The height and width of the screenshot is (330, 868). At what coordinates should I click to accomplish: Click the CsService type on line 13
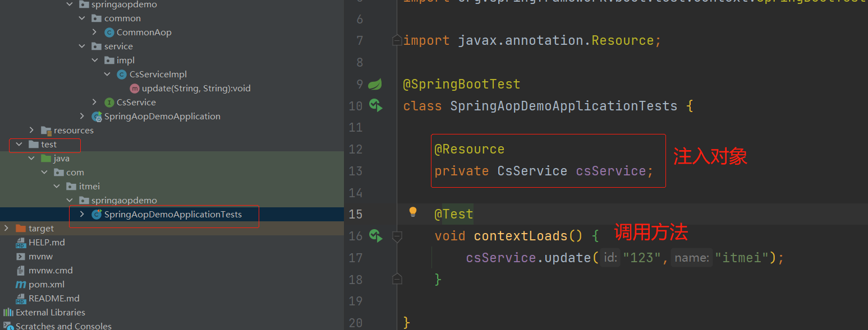tap(532, 171)
